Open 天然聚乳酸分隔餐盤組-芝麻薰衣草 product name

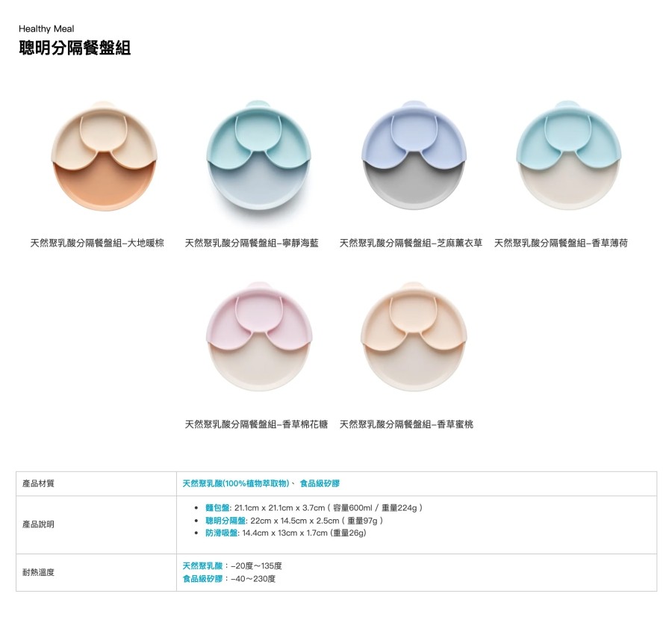pos(411,243)
